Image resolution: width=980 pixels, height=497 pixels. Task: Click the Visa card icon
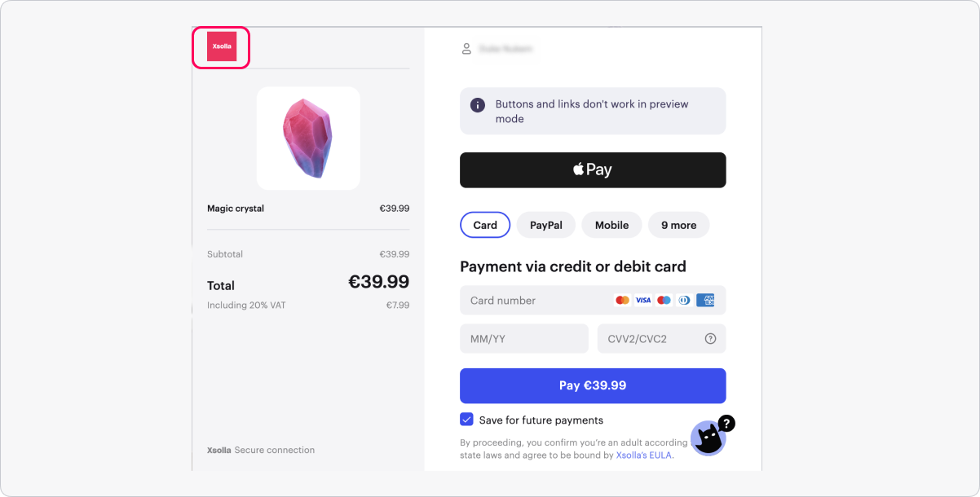coord(643,300)
